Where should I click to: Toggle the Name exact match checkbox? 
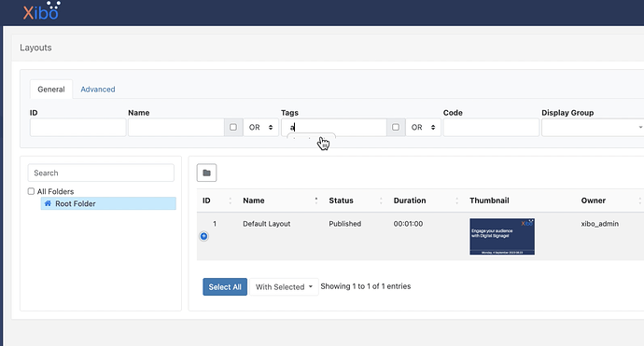(233, 127)
